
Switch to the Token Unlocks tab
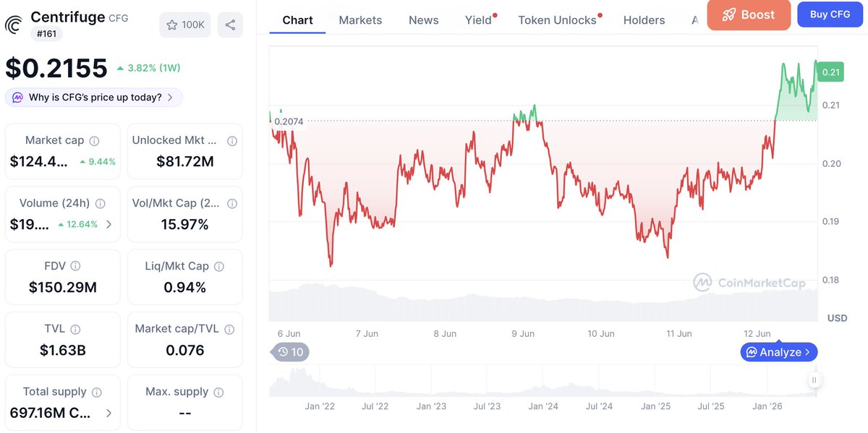pyautogui.click(x=558, y=20)
